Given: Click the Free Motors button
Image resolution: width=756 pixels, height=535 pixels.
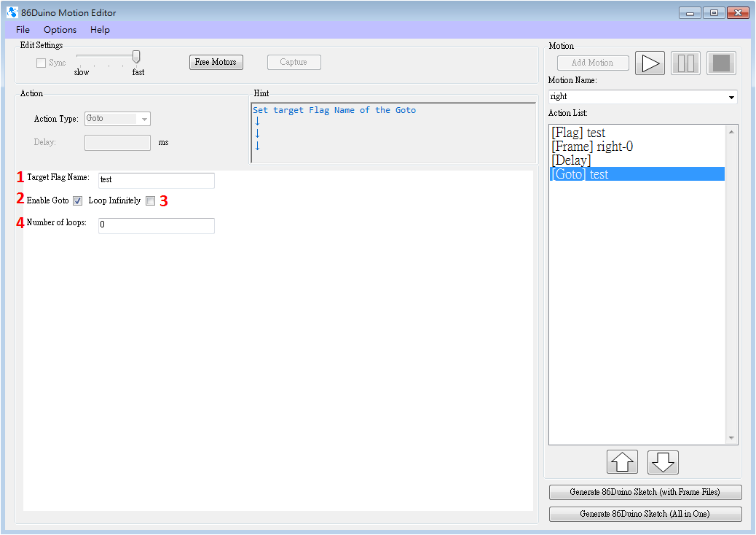Looking at the screenshot, I should [x=216, y=62].
